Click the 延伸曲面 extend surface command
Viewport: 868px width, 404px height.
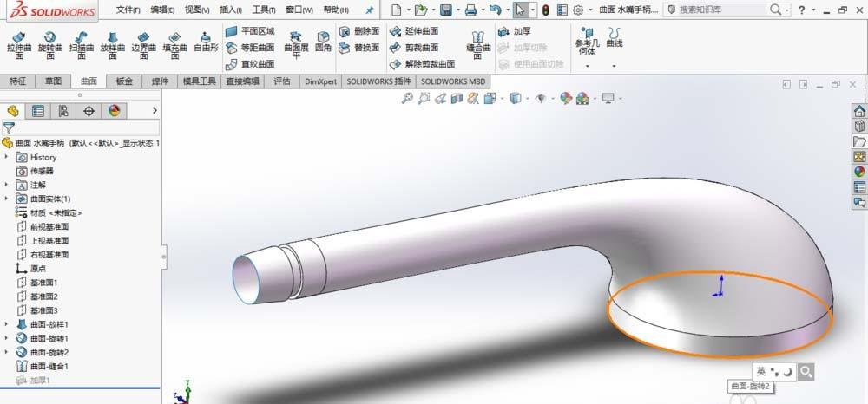pos(413,31)
